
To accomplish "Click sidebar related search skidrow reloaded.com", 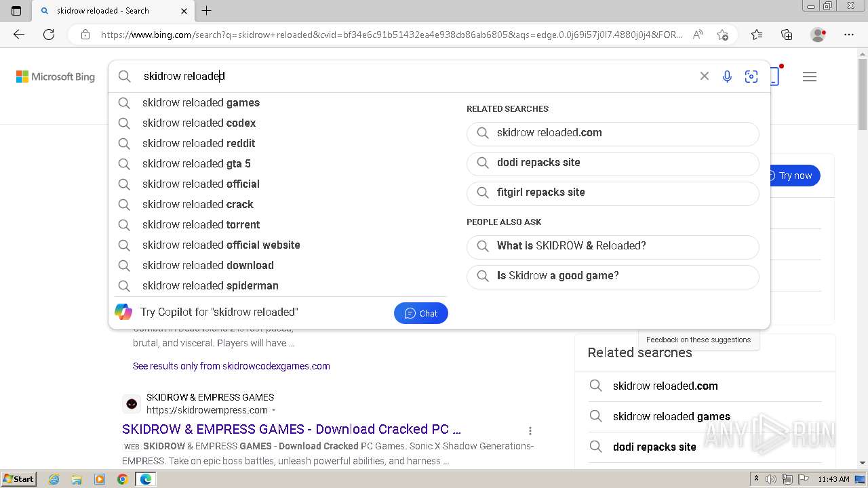I will (665, 386).
